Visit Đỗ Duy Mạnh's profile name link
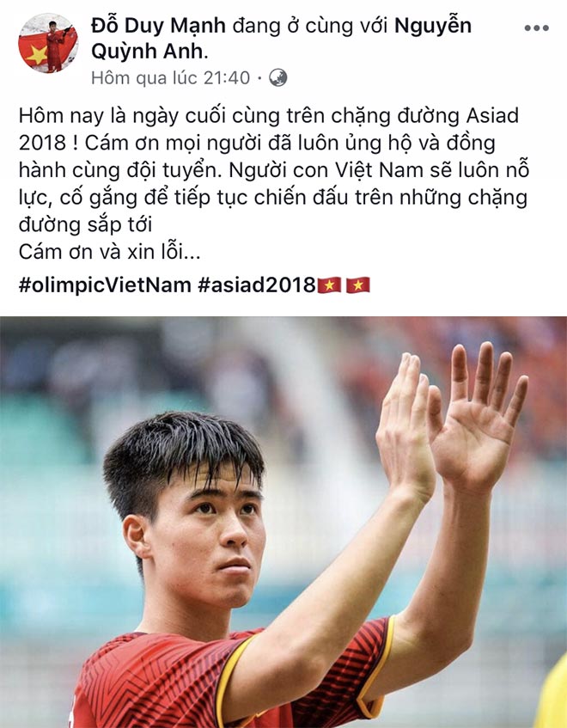The image size is (567, 728). (x=158, y=26)
